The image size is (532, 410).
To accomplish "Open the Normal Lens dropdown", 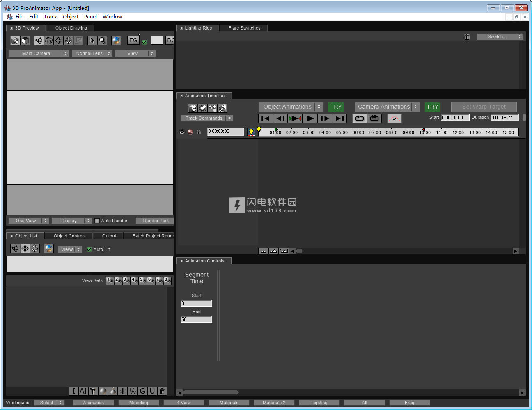I will click(x=92, y=53).
